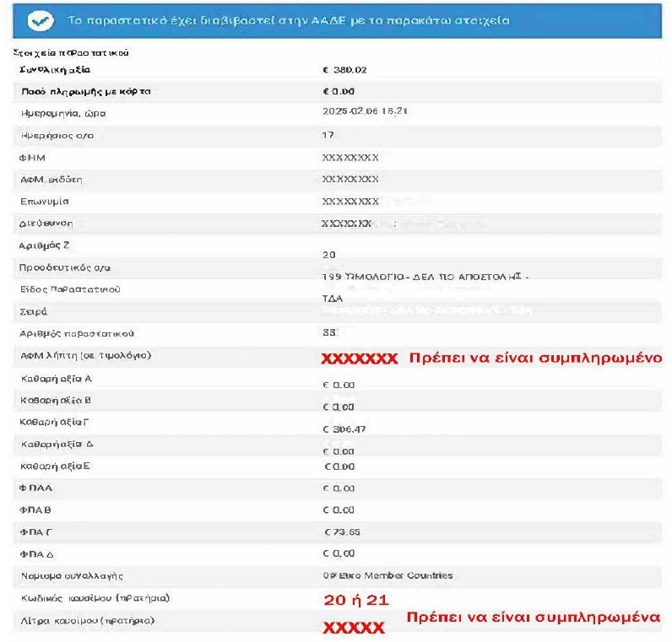This screenshot has height=642, width=672.
Task: Click the Αριθμός παραστατικού label
Action: click(x=71, y=333)
